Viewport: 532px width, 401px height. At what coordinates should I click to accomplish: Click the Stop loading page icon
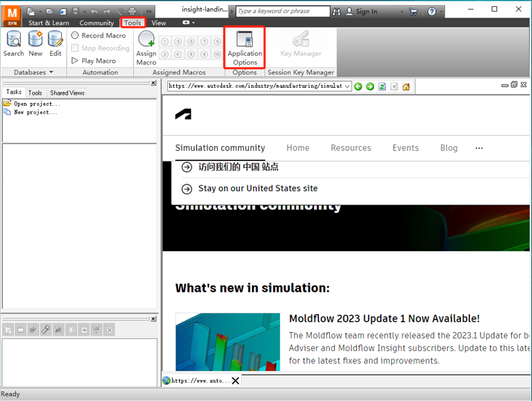point(394,86)
